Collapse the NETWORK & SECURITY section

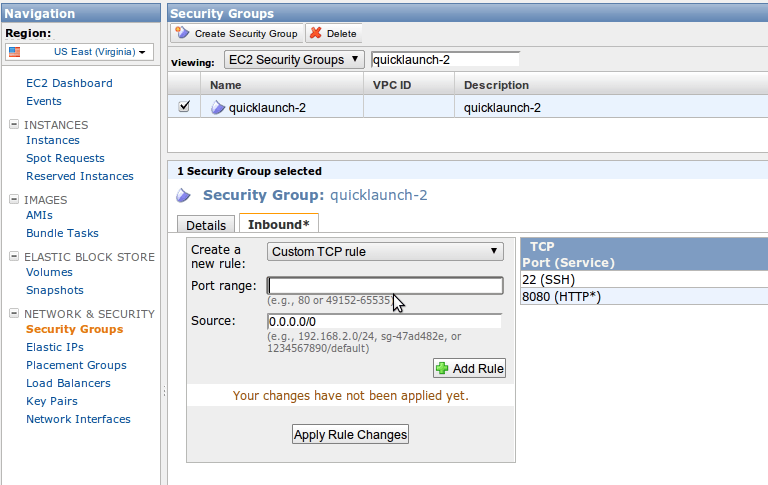[14, 314]
